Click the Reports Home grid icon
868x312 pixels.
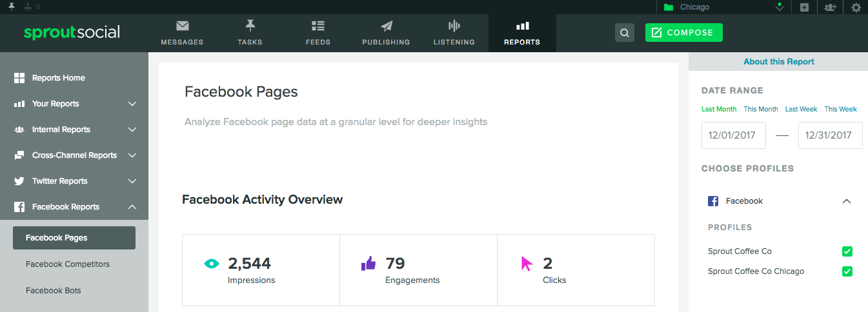coord(19,78)
